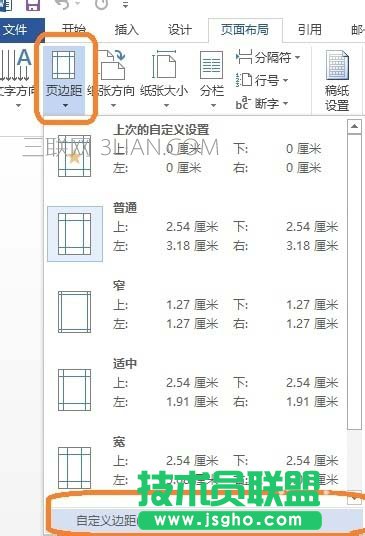Viewport: 365px width, 536px height.
Task: Click the 适中 preset title text
Action: 125,363
